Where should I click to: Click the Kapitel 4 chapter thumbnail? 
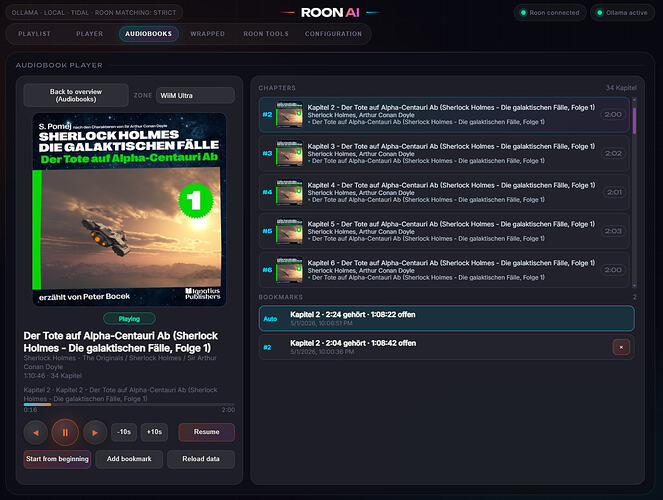click(289, 192)
